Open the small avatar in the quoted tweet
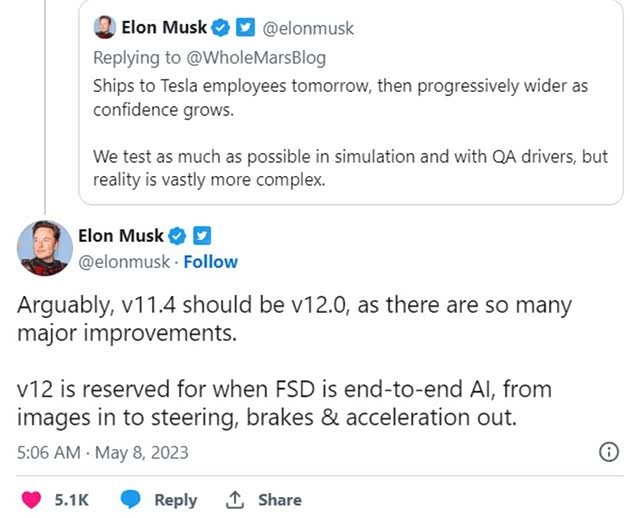Viewport: 630px width, 518px height. click(104, 28)
